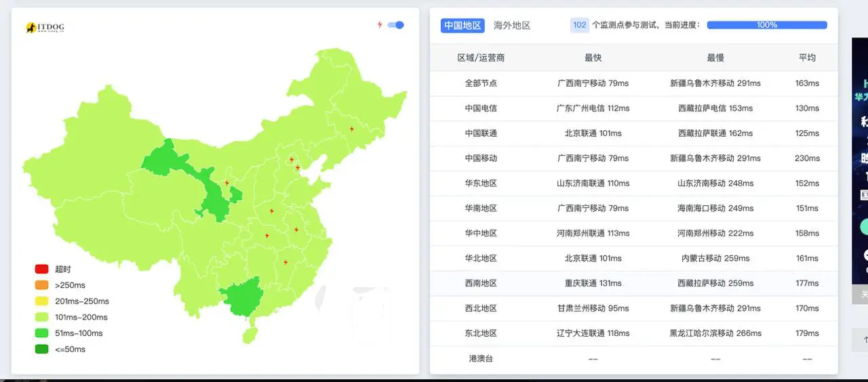
Task: Click the yellow 201ms-250ms legend swatch
Action: (x=41, y=301)
